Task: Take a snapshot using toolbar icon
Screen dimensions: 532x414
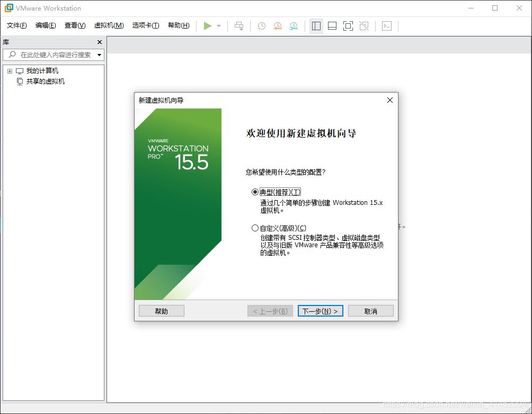Action: click(261, 25)
